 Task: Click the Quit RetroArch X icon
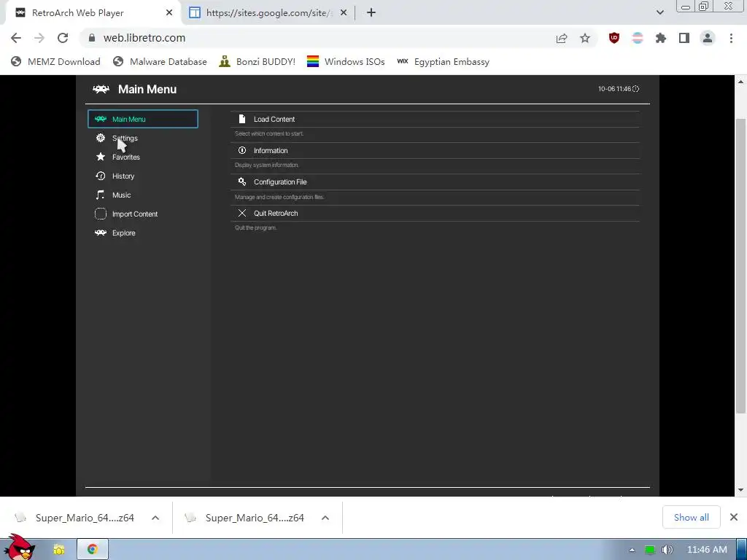[x=242, y=214]
